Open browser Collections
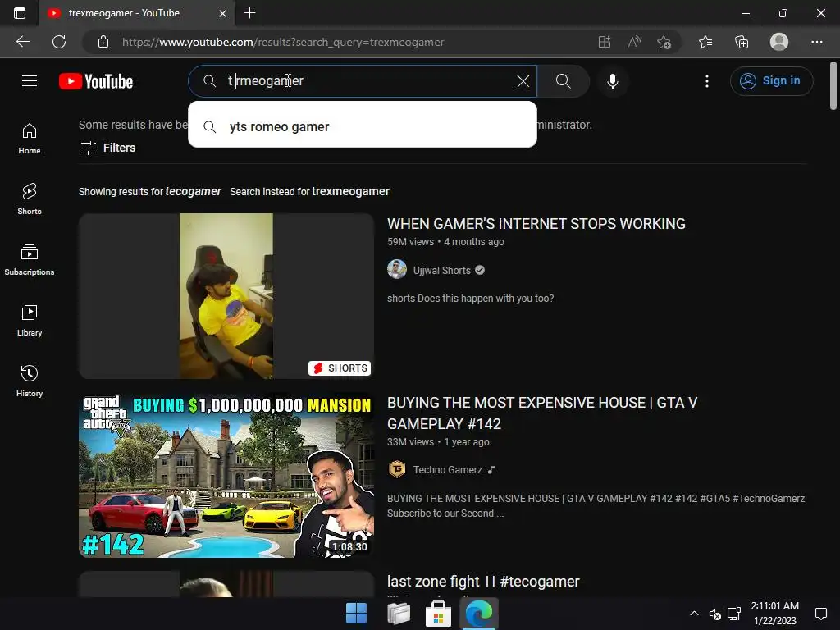The width and height of the screenshot is (840, 630). (x=742, y=42)
